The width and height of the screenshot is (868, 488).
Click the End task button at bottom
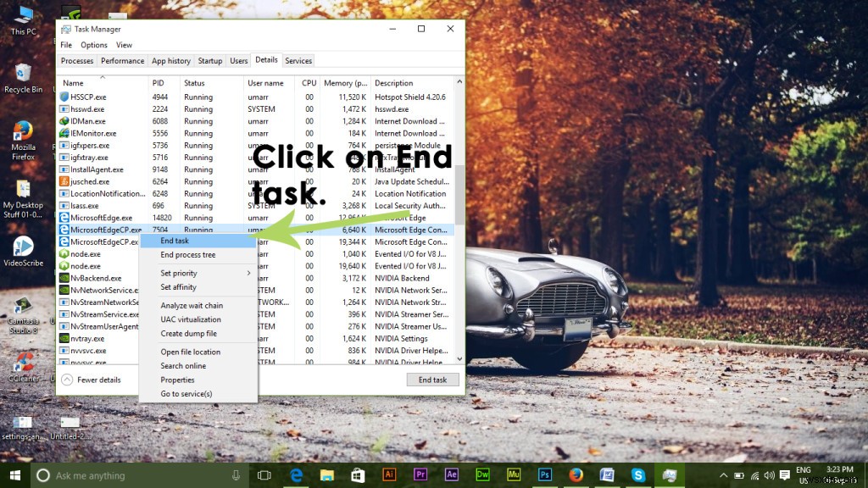click(x=433, y=380)
